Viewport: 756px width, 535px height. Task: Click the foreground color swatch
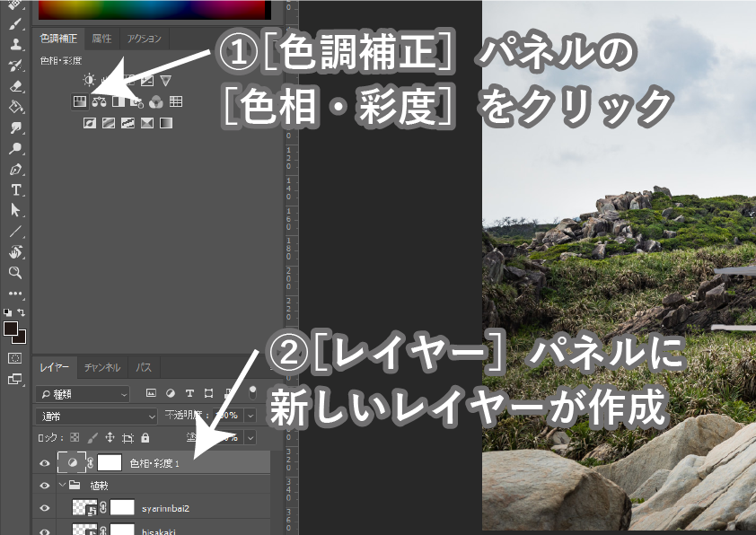(x=11, y=329)
